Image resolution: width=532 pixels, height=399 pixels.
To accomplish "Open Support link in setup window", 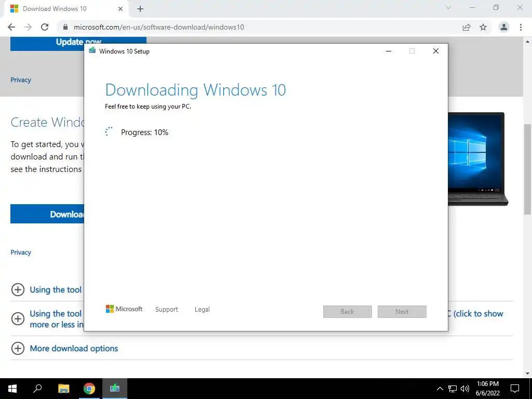I will pyautogui.click(x=167, y=310).
